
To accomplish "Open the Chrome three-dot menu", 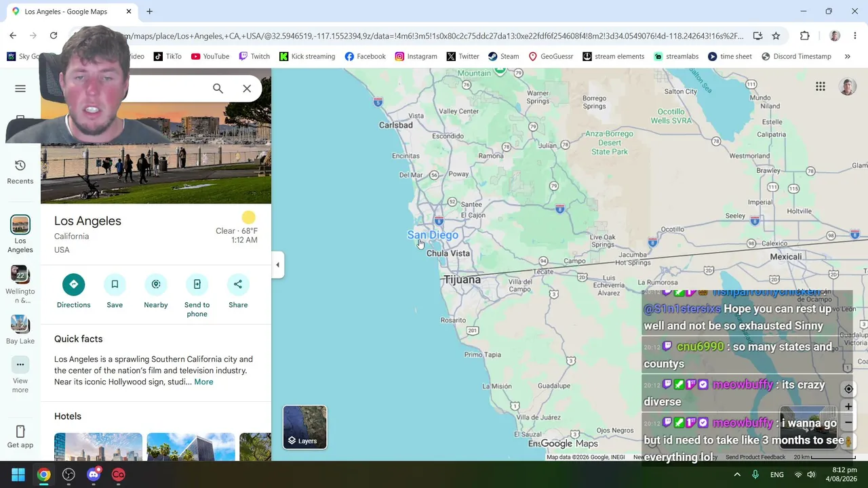I will (855, 36).
